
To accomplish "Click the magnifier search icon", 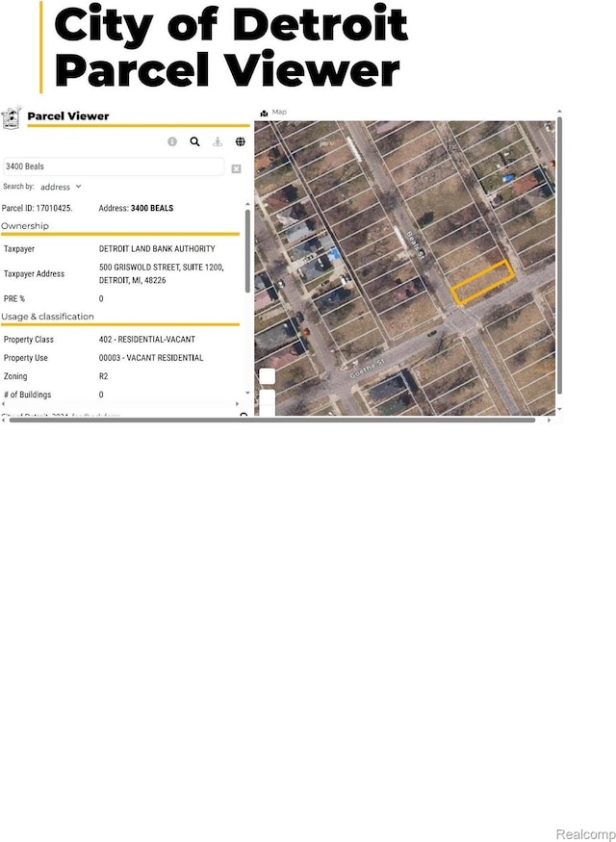I will click(195, 141).
